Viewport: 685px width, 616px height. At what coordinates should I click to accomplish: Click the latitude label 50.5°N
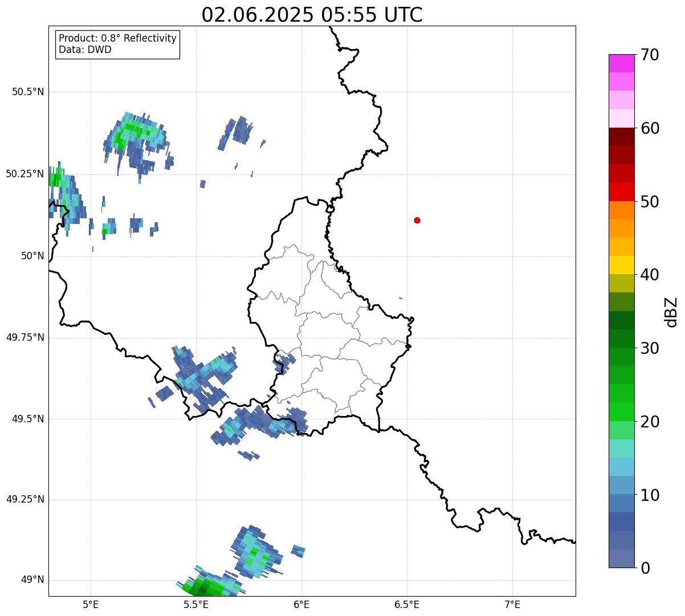click(28, 92)
